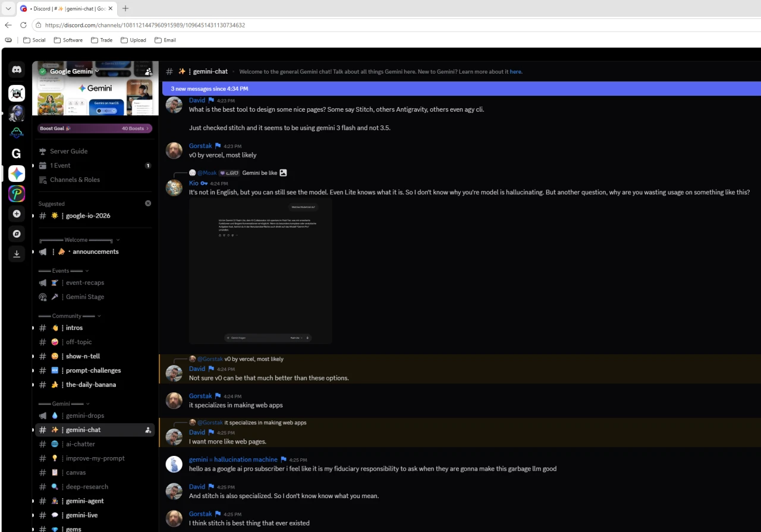Open the Email bookmarks folder
Viewport: 761px width, 532px height.
point(165,40)
